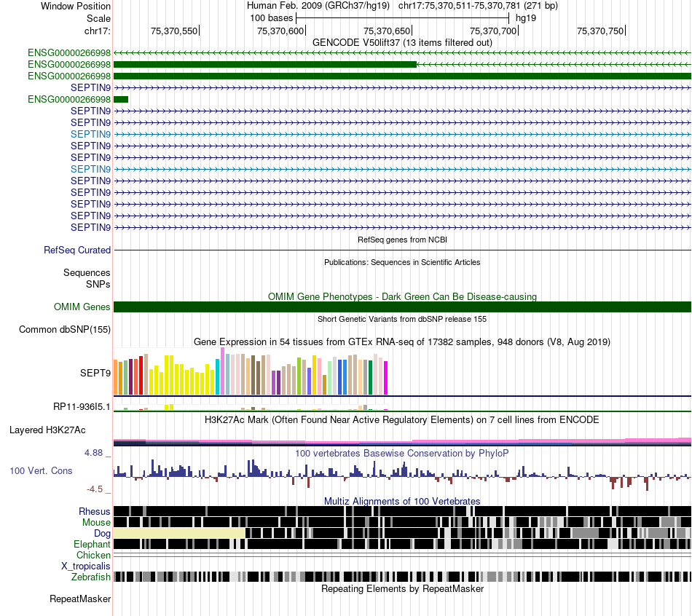Click the dark green OMIM Genes bar
The image size is (692, 616).
[403, 307]
